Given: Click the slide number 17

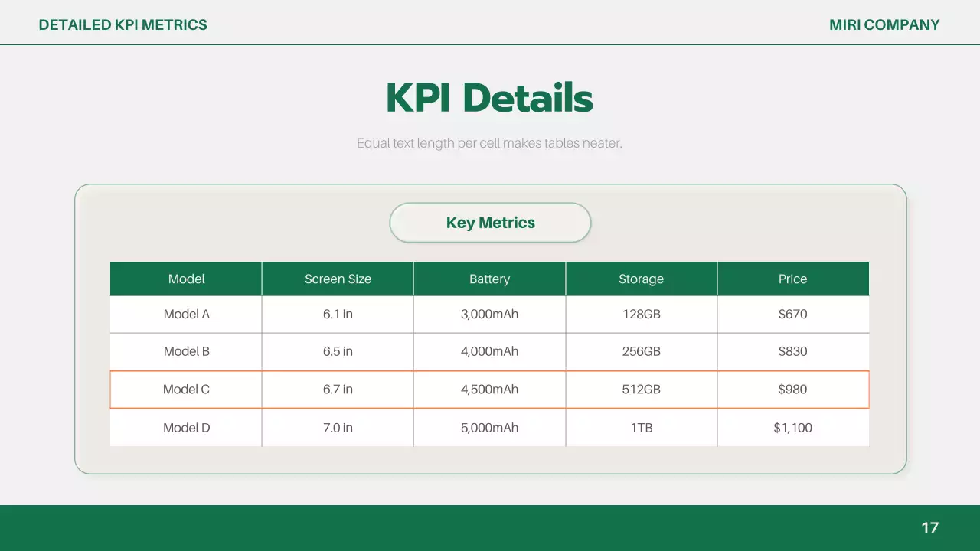Looking at the screenshot, I should [x=929, y=527].
